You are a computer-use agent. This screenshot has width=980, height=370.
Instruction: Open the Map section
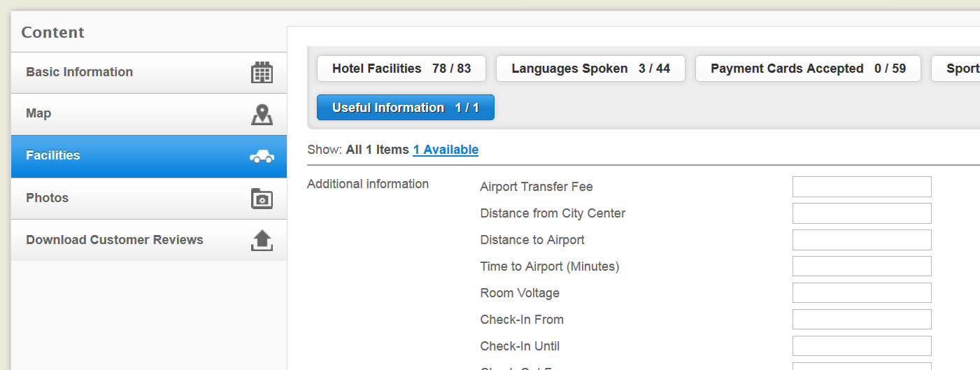149,115
